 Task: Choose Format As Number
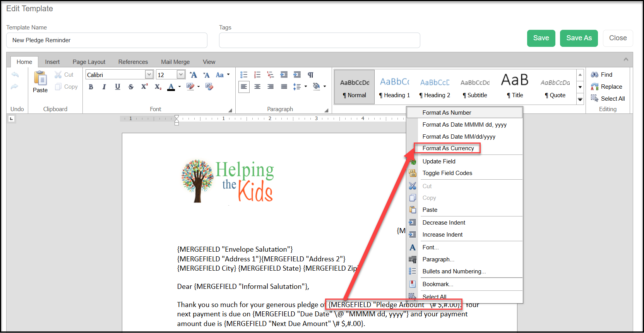pyautogui.click(x=464, y=113)
